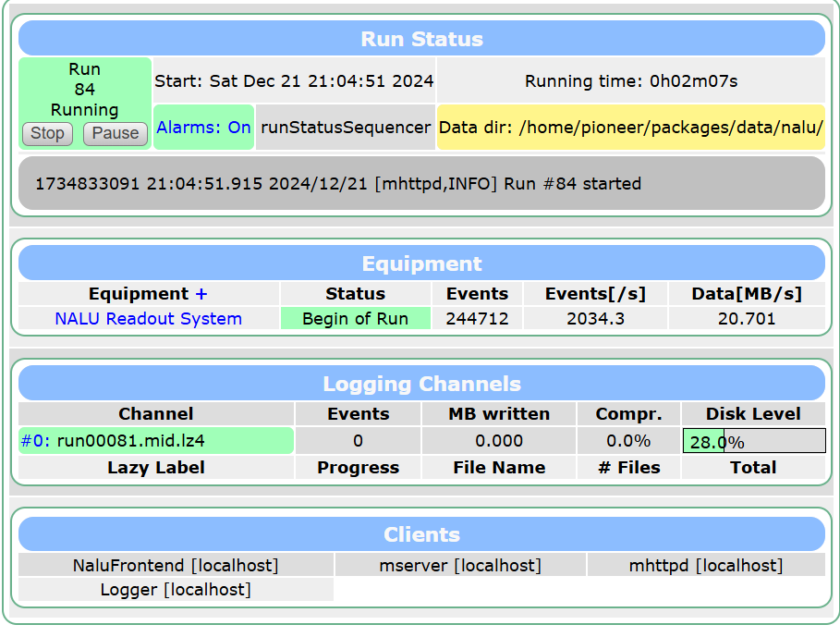
Task: Click the Begin of Run status cell
Action: tap(355, 319)
